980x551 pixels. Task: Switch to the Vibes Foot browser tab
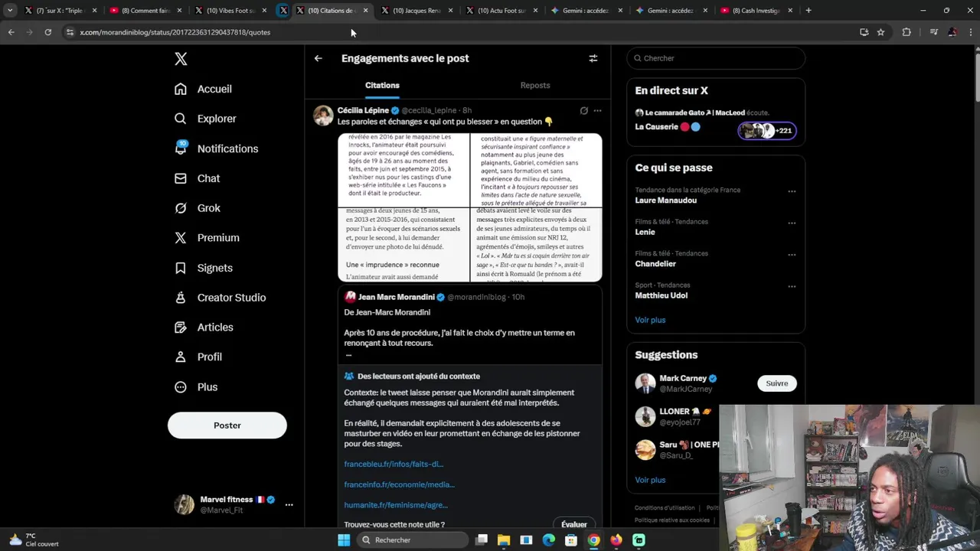230,11
